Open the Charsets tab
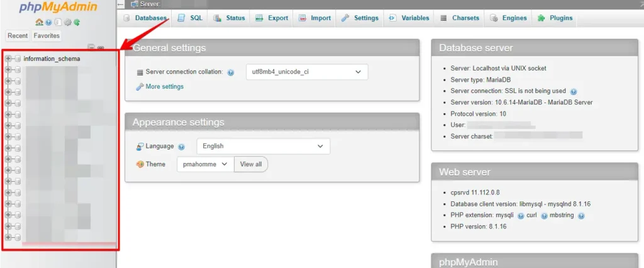 pos(460,18)
